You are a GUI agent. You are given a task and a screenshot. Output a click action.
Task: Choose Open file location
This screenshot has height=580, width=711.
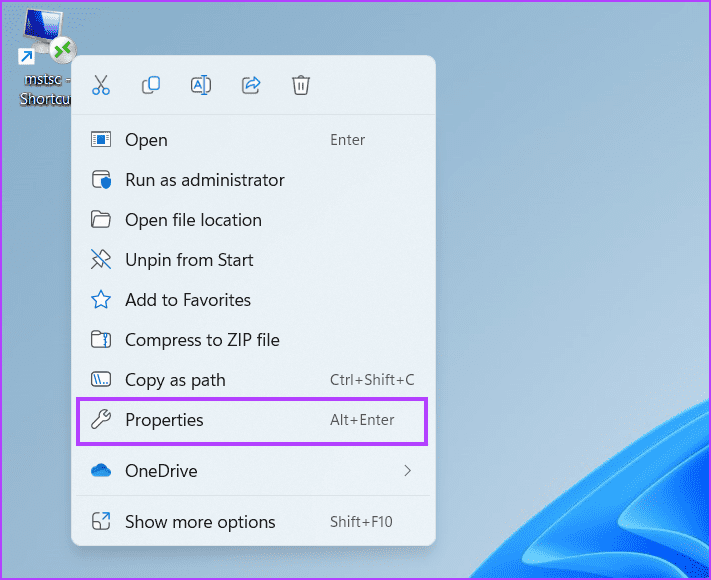[253, 220]
